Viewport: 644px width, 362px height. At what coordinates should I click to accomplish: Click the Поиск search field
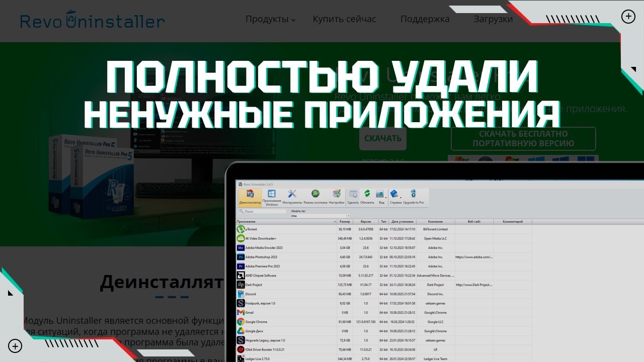tap(262, 212)
